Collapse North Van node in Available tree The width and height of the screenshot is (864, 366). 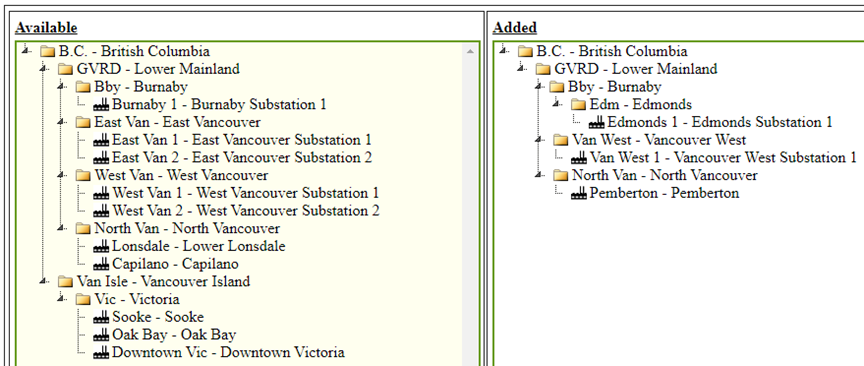(x=61, y=227)
